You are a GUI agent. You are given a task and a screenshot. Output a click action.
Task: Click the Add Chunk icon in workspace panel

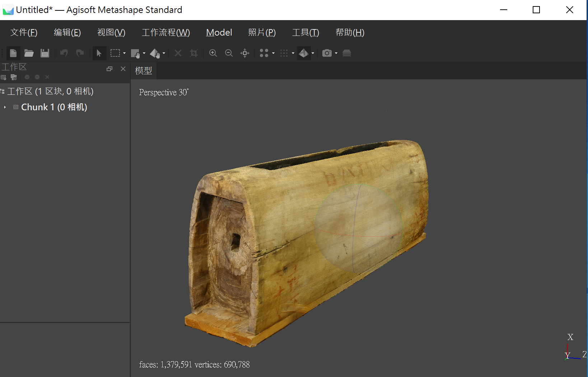point(4,77)
